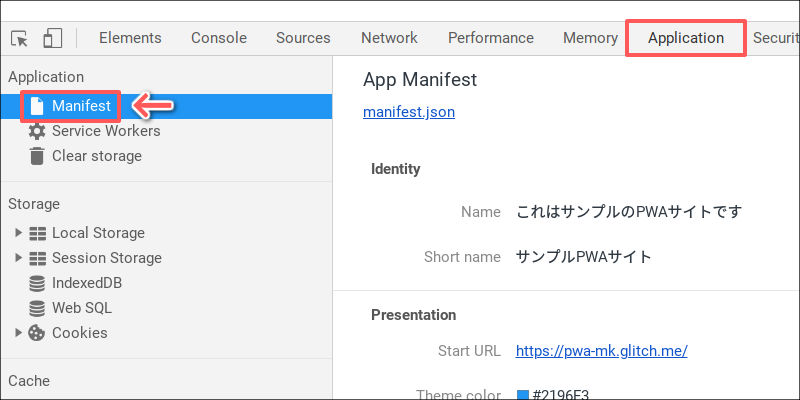Click the Clear storage trash icon
The width and height of the screenshot is (800, 400).
pos(37,156)
